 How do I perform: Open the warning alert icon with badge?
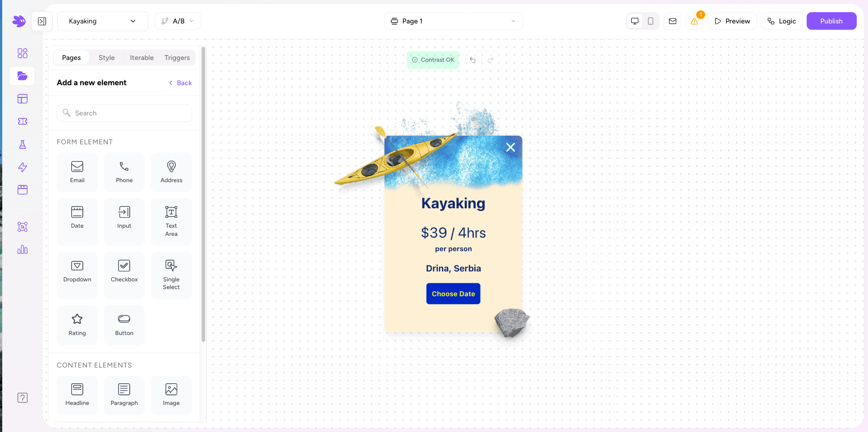(694, 21)
